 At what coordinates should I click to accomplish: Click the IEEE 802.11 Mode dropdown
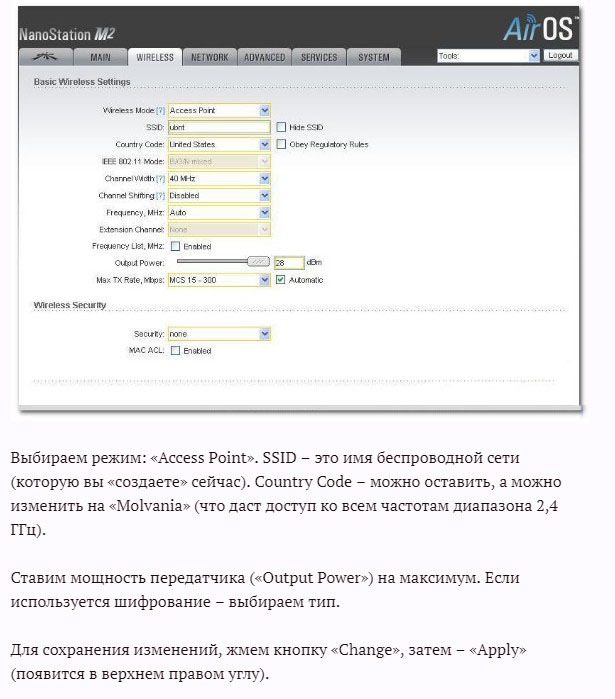tap(219, 161)
